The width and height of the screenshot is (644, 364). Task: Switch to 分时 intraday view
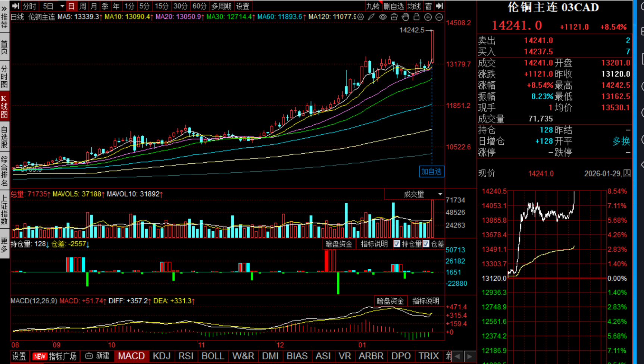coord(29,6)
